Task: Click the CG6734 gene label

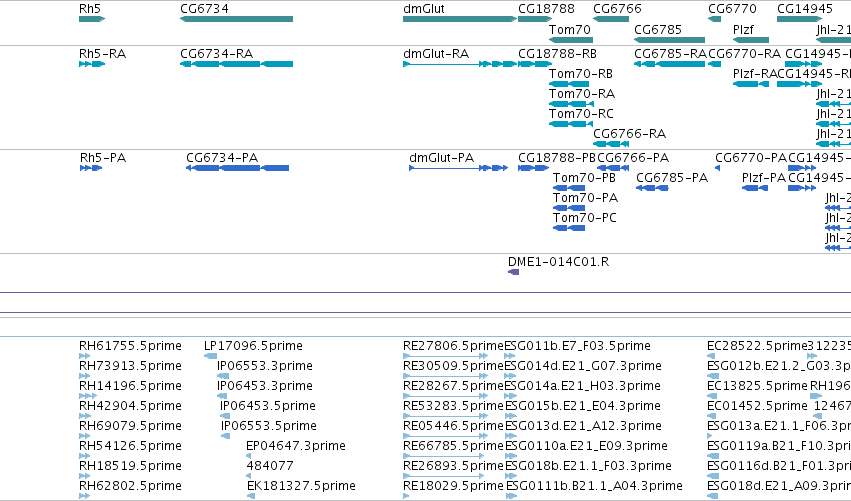Action: (205, 9)
